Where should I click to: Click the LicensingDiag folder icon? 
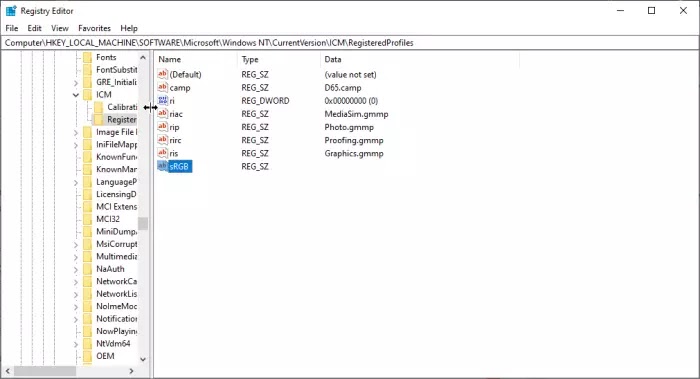(88, 194)
